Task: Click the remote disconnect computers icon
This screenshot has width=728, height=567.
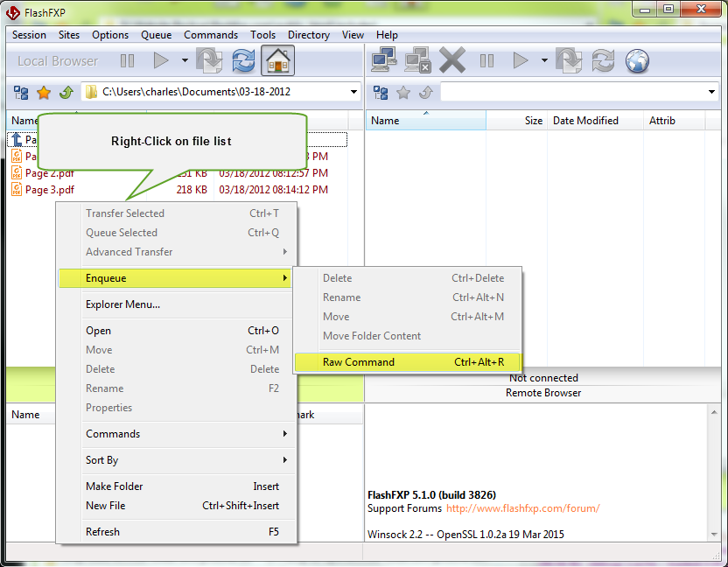Action: [417, 60]
